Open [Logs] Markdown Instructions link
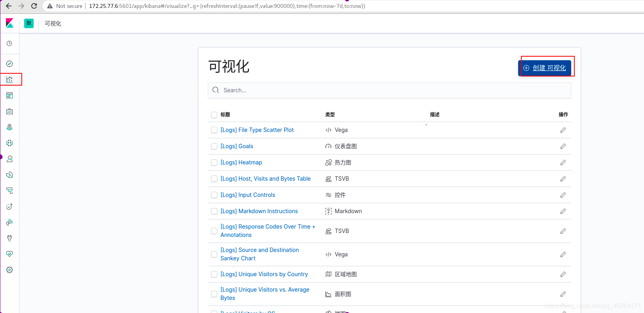644x313 pixels. pyautogui.click(x=259, y=211)
